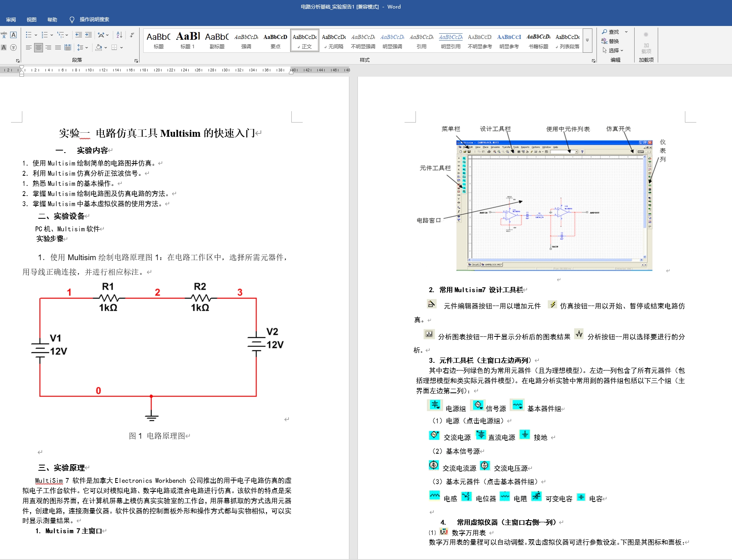
Task: Apply the 列表段落 style
Action: pos(568,41)
